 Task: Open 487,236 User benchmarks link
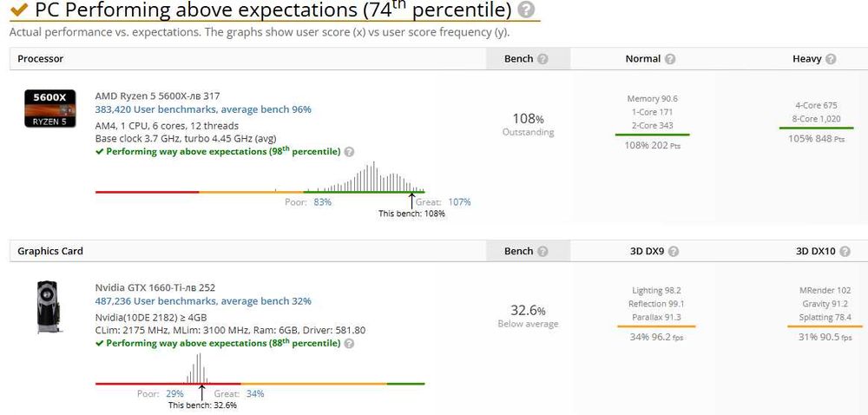coord(203,301)
